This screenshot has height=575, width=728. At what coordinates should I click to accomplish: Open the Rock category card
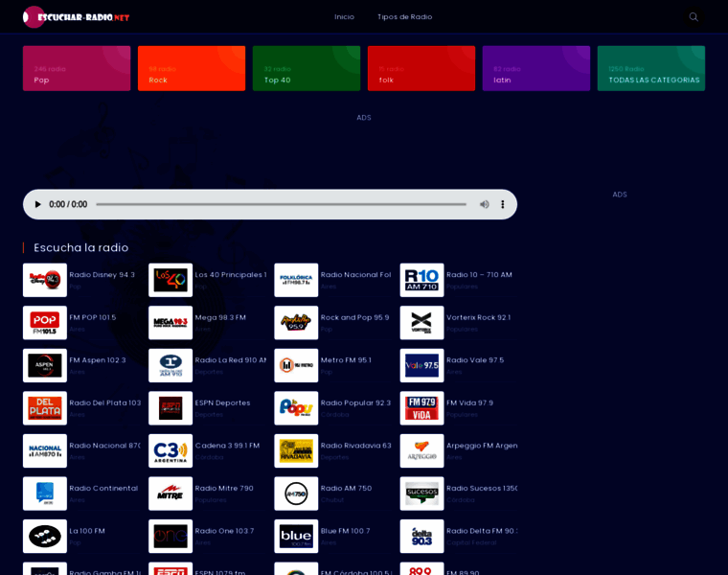click(x=192, y=68)
